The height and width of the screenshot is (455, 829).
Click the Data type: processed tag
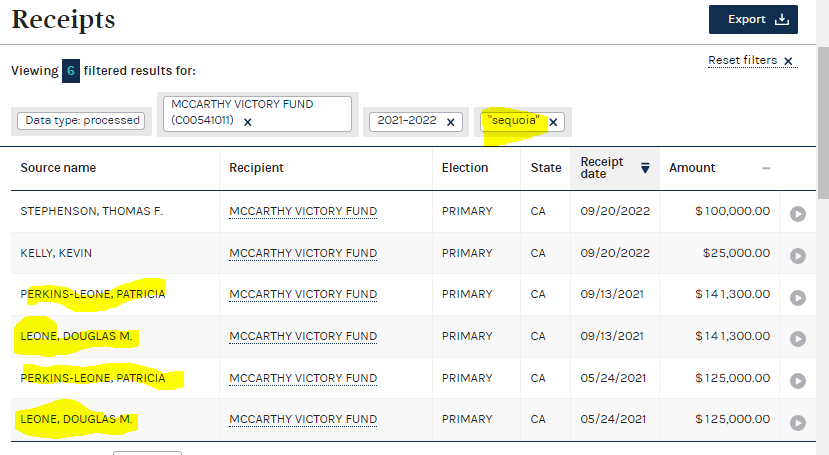click(x=81, y=120)
